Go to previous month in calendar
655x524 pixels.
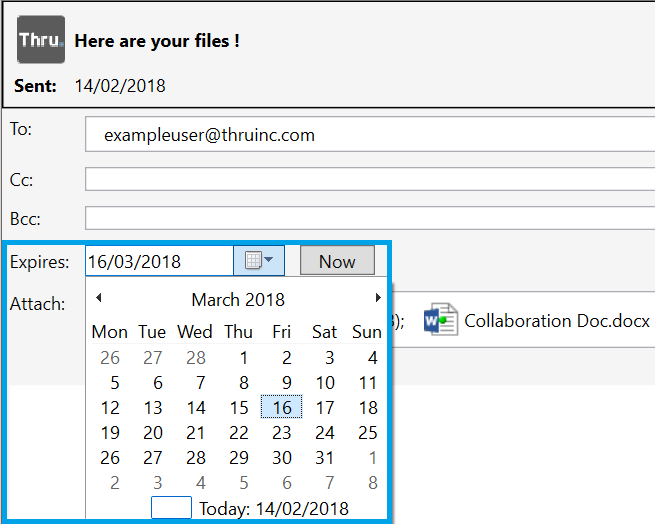coord(99,298)
